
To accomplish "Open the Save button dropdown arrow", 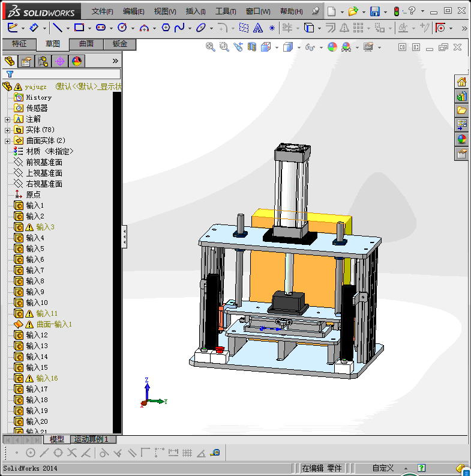I will [x=385, y=12].
